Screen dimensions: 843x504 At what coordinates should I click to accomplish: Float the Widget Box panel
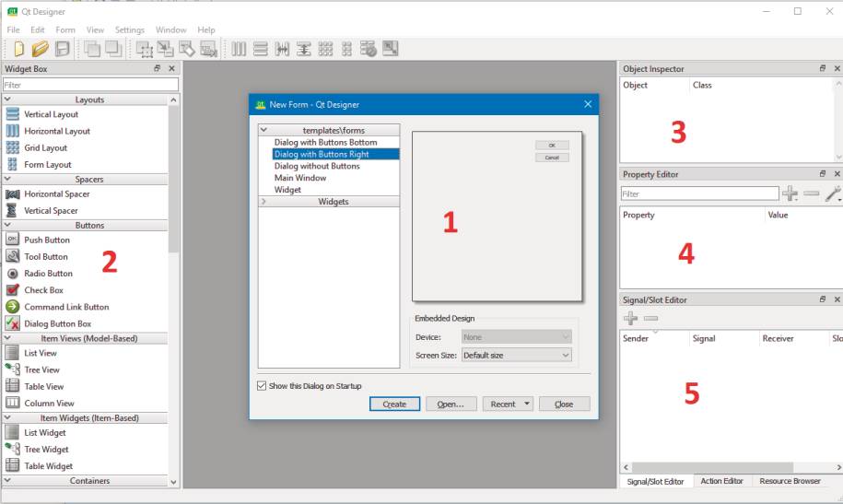[x=157, y=68]
